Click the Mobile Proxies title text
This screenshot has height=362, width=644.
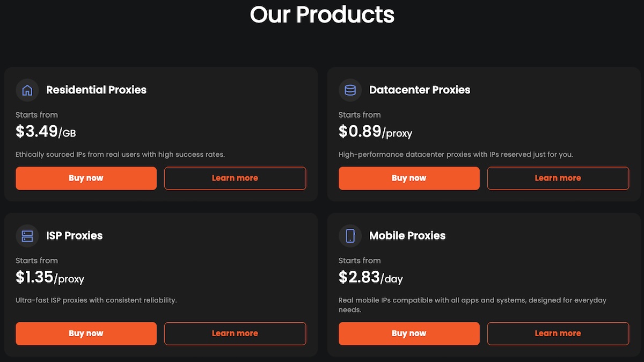407,236
